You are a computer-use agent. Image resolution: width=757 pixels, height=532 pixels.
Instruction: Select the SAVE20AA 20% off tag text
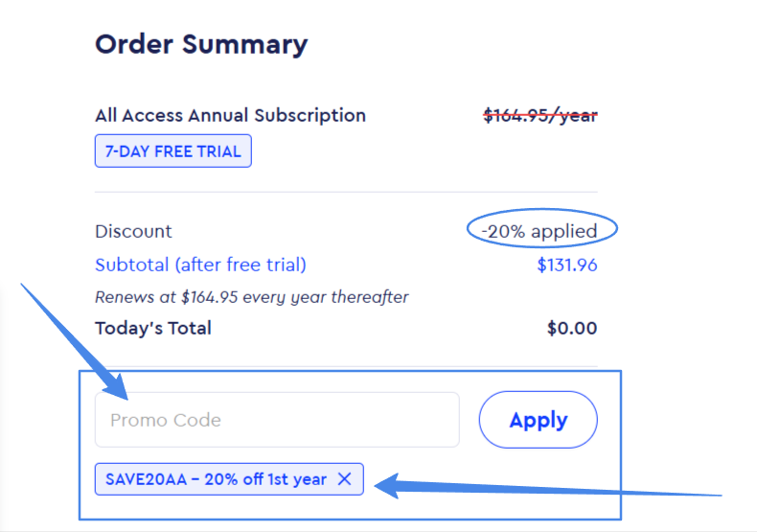[x=216, y=479]
